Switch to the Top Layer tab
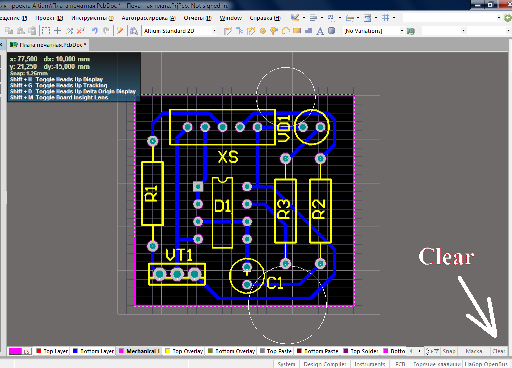512x368 pixels. click(x=52, y=351)
